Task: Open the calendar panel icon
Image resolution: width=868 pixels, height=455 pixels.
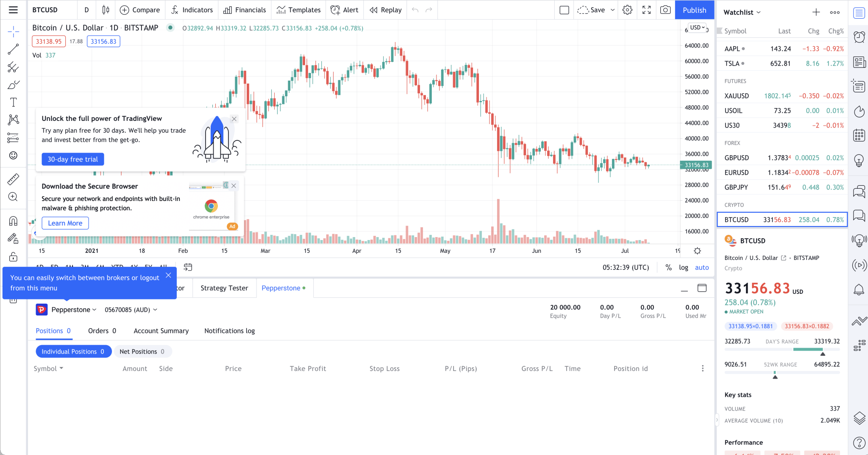Action: (859, 136)
